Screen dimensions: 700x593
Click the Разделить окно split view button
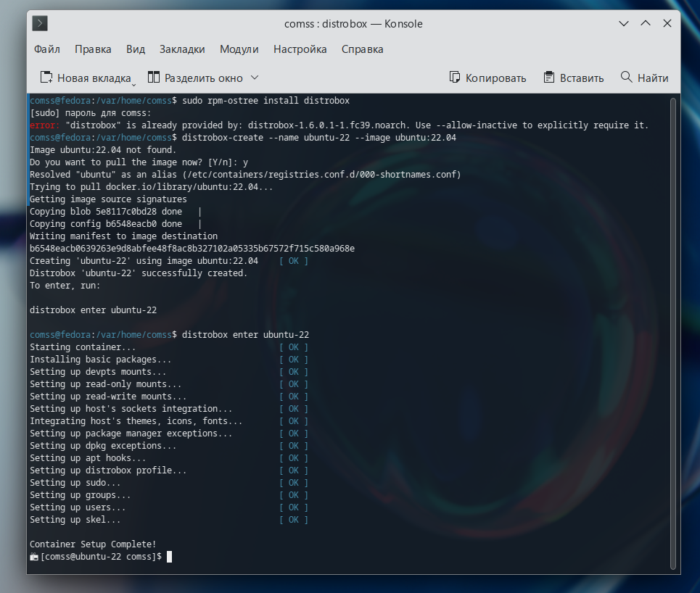click(196, 78)
